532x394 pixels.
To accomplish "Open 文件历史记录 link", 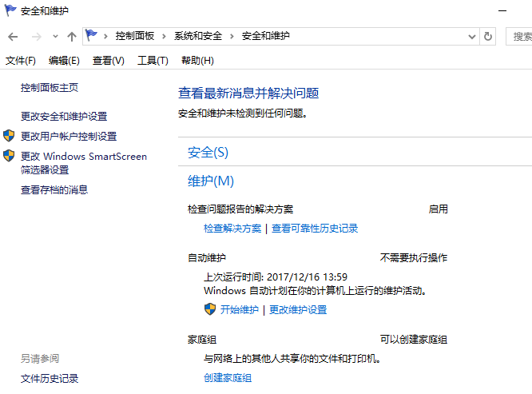I will [x=50, y=378].
